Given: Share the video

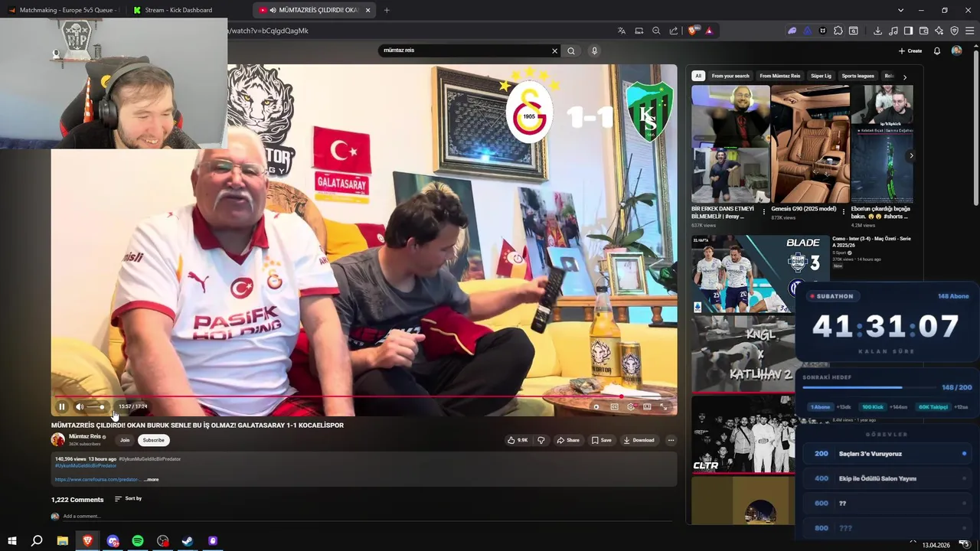Looking at the screenshot, I should click(567, 440).
